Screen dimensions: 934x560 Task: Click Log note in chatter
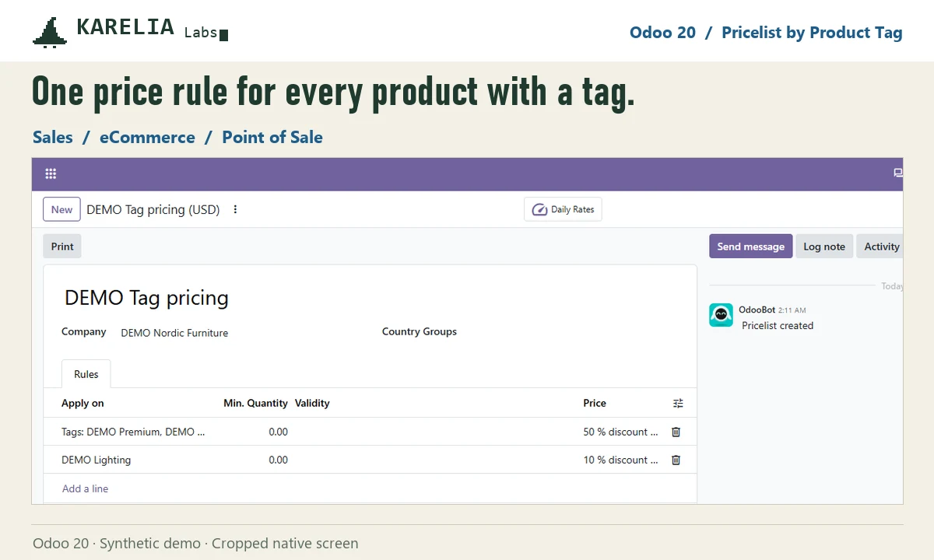click(x=824, y=247)
